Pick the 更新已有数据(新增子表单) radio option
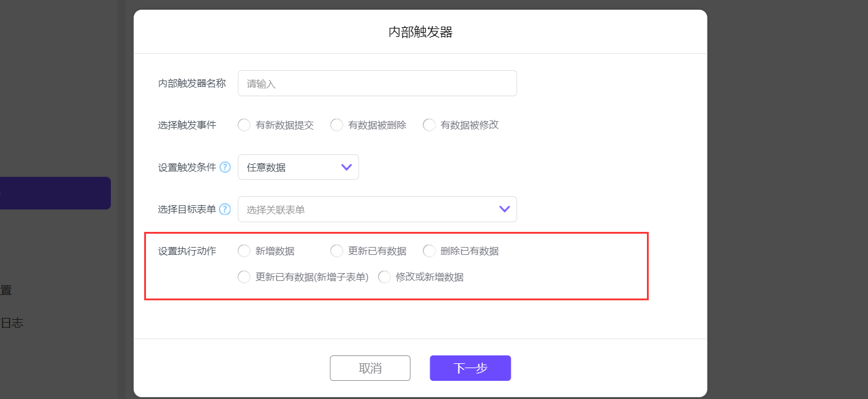This screenshot has height=399, width=868. click(244, 277)
